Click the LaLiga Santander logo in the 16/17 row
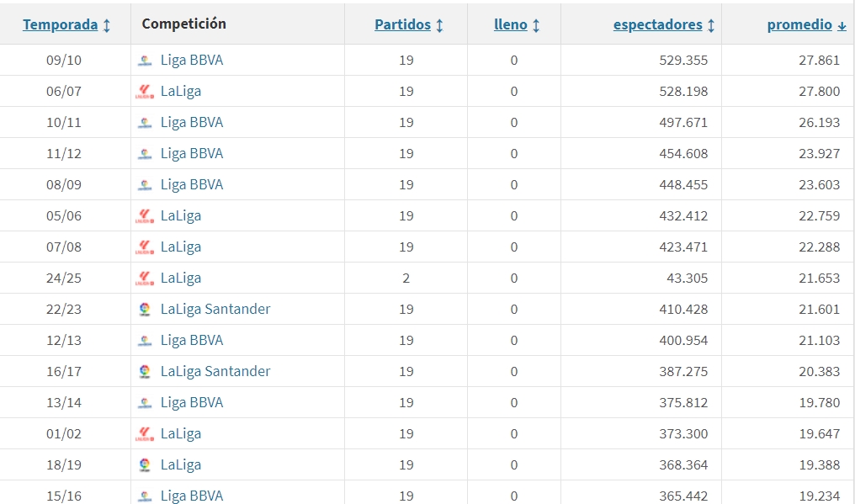Image resolution: width=855 pixels, height=504 pixels. (145, 372)
